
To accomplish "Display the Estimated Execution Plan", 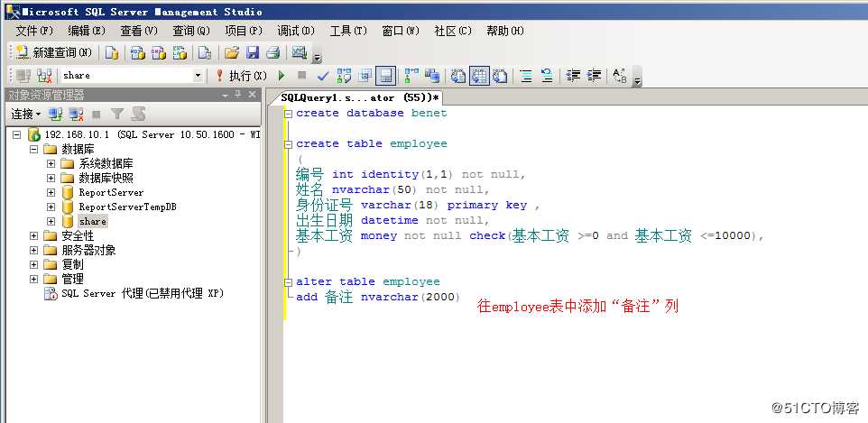I will (344, 76).
